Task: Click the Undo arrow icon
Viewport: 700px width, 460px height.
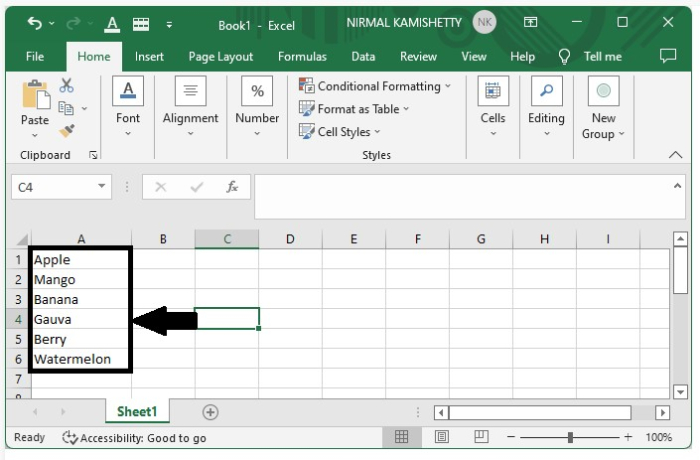Action: [34, 23]
